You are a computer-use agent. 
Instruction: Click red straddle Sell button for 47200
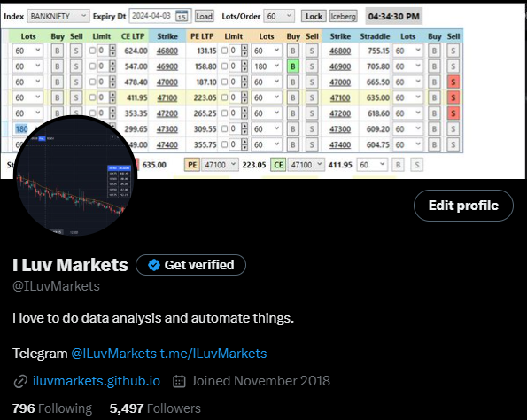[453, 113]
